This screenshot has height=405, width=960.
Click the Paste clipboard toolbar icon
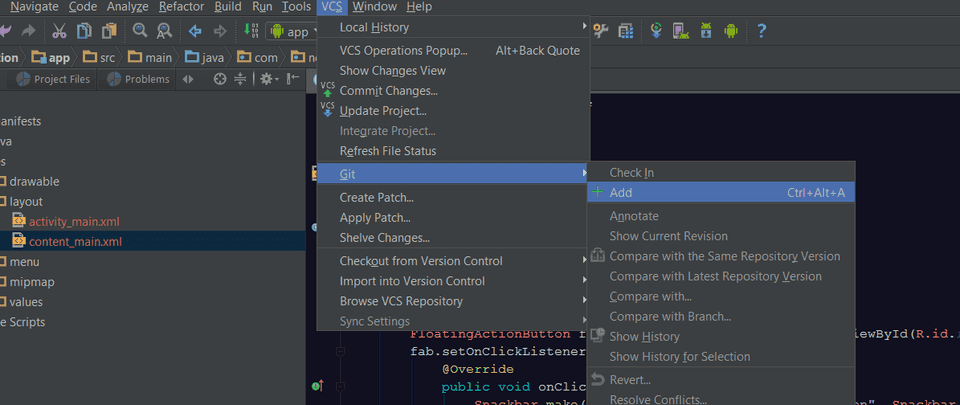tap(109, 31)
